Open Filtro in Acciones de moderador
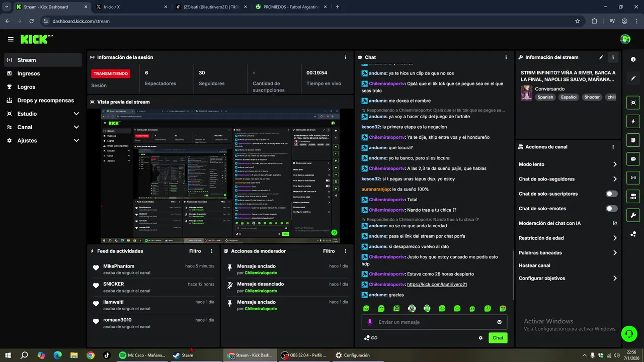This screenshot has width=644, height=362. [x=329, y=251]
